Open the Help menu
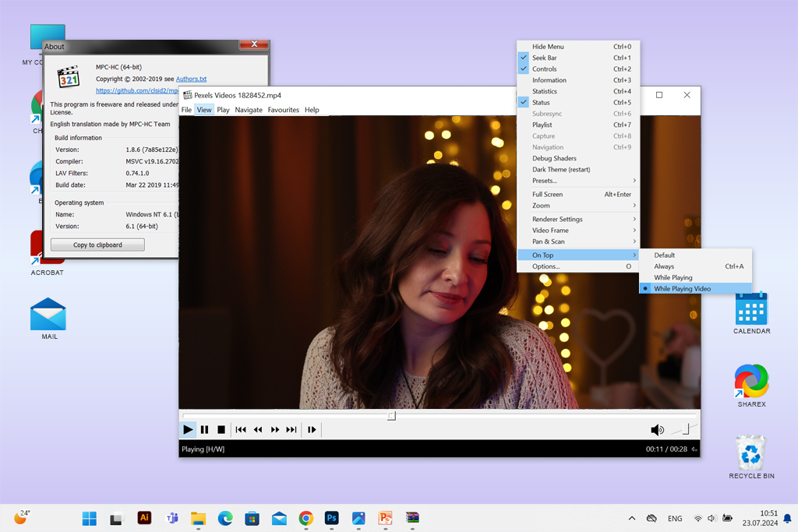The width and height of the screenshot is (798, 532). pos(312,109)
